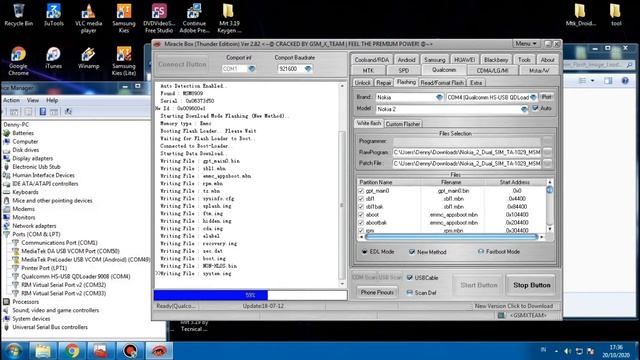Click the Port button
Image resolution: width=640 pixels, height=360 pixels.
tap(547, 97)
